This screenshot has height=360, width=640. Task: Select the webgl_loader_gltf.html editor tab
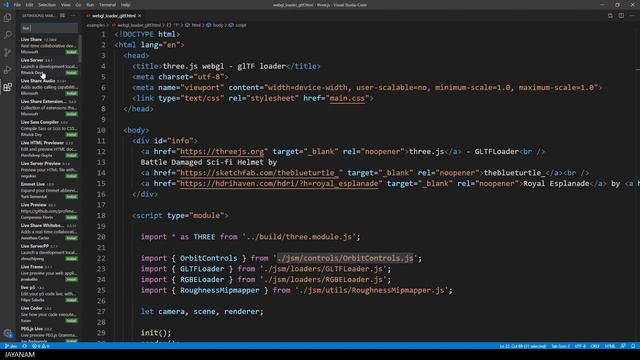(113, 16)
